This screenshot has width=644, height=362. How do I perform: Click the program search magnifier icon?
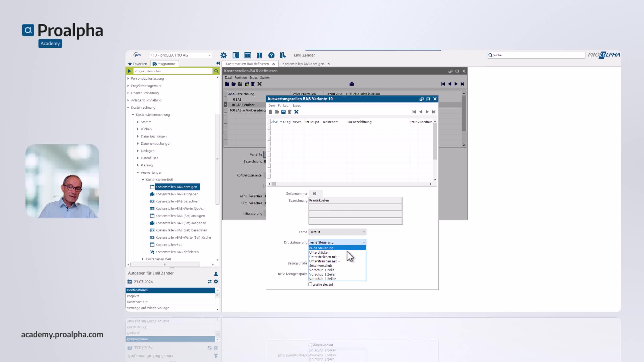coord(216,71)
